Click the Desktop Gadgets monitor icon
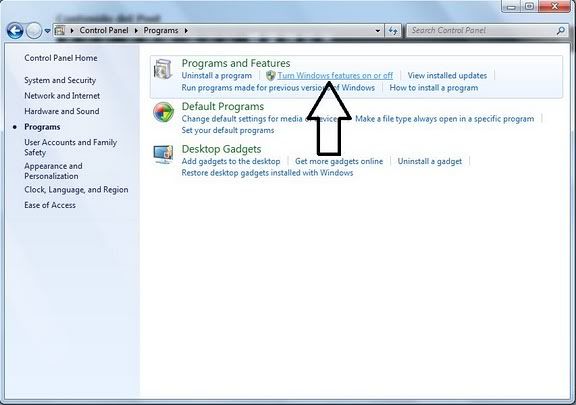576x405 pixels. pyautogui.click(x=163, y=155)
